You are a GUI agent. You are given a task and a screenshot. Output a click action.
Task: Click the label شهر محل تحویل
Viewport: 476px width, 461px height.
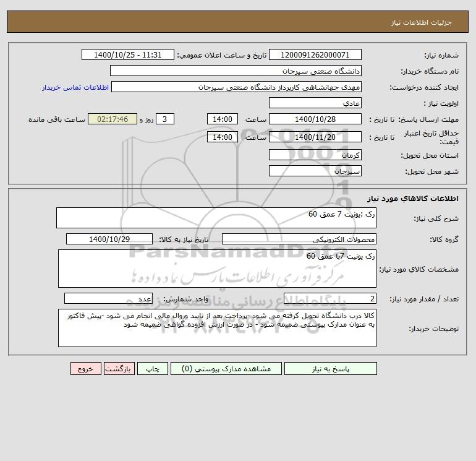pyautogui.click(x=431, y=171)
